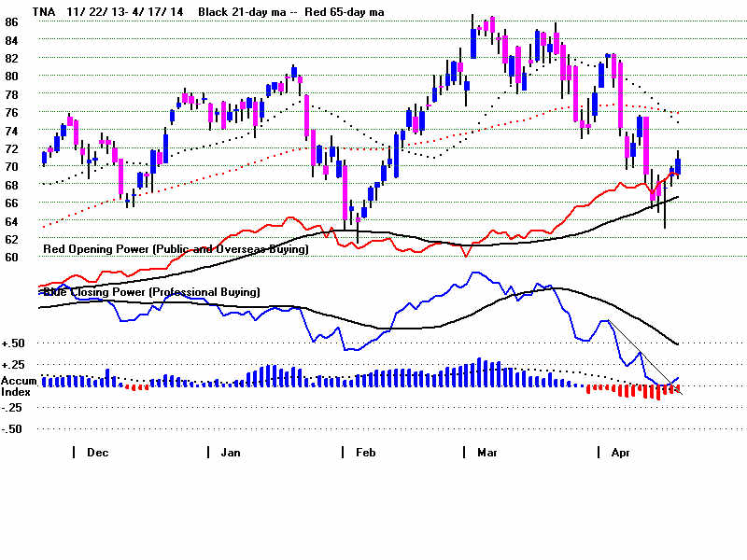This screenshot has height=560, width=747.
Task: Click the -.25 accumulation scale label
Action: tap(12, 408)
